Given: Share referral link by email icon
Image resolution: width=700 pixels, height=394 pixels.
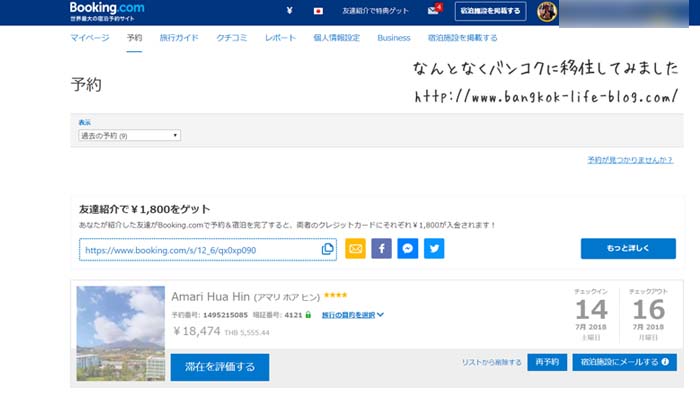Looking at the screenshot, I should tap(355, 249).
